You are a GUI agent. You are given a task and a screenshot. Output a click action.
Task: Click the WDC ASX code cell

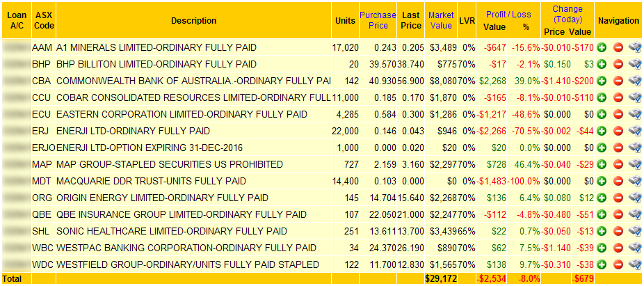pos(42,264)
